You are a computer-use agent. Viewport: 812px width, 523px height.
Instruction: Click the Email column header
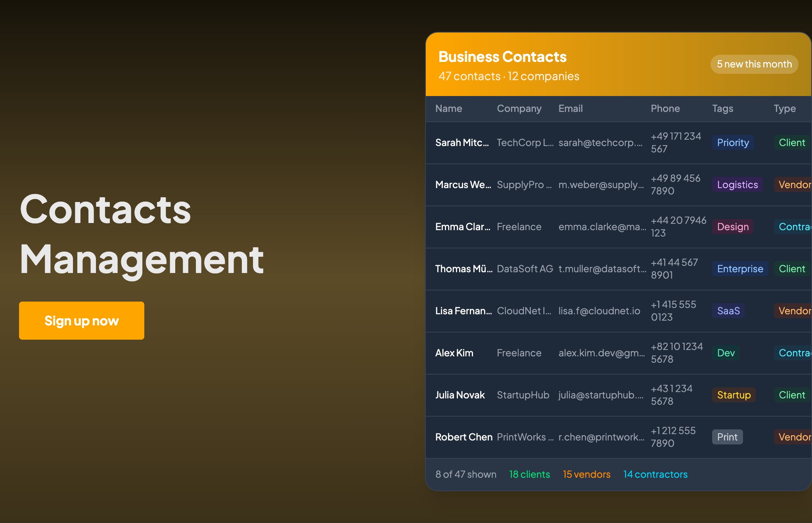[571, 108]
